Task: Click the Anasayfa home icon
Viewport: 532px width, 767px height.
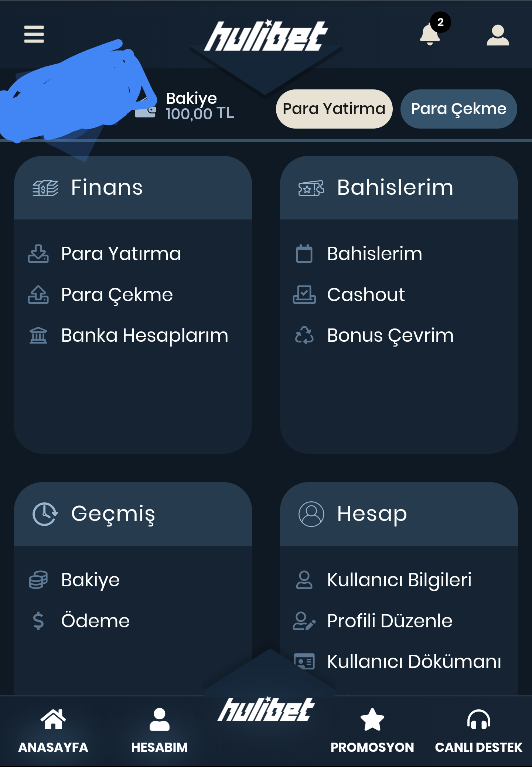Action: tap(53, 719)
